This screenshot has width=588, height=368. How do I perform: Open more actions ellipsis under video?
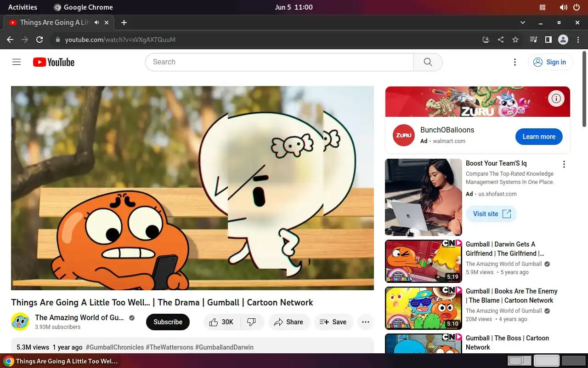[x=366, y=322]
